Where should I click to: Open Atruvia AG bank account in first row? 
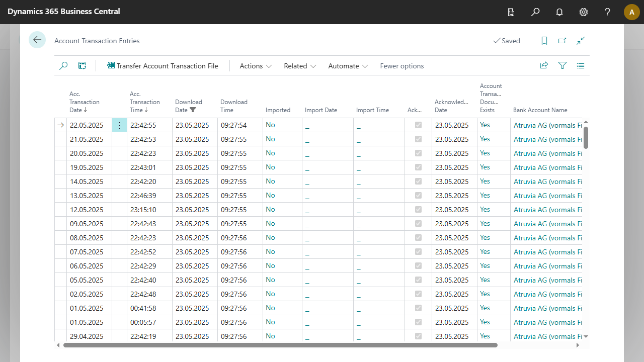pyautogui.click(x=547, y=125)
